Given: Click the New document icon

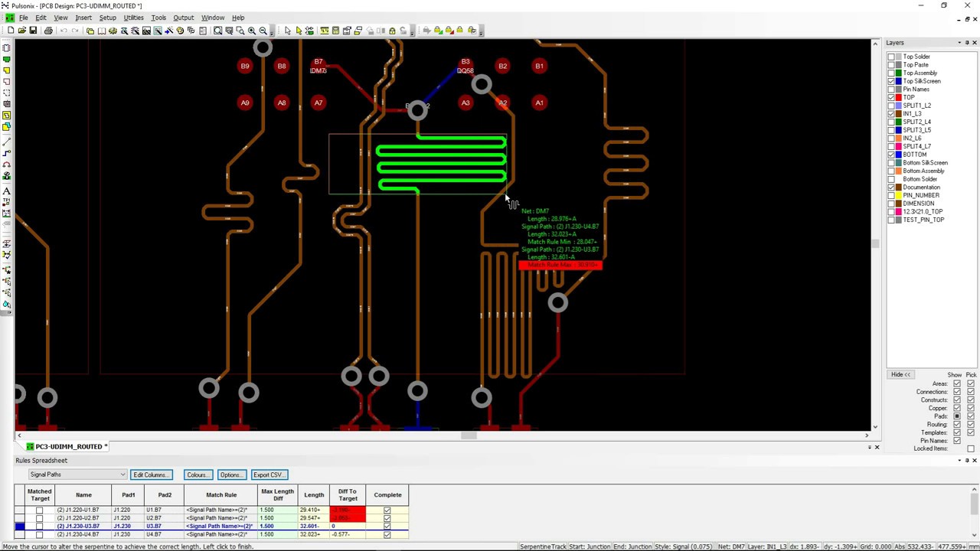Looking at the screenshot, I should [11, 31].
